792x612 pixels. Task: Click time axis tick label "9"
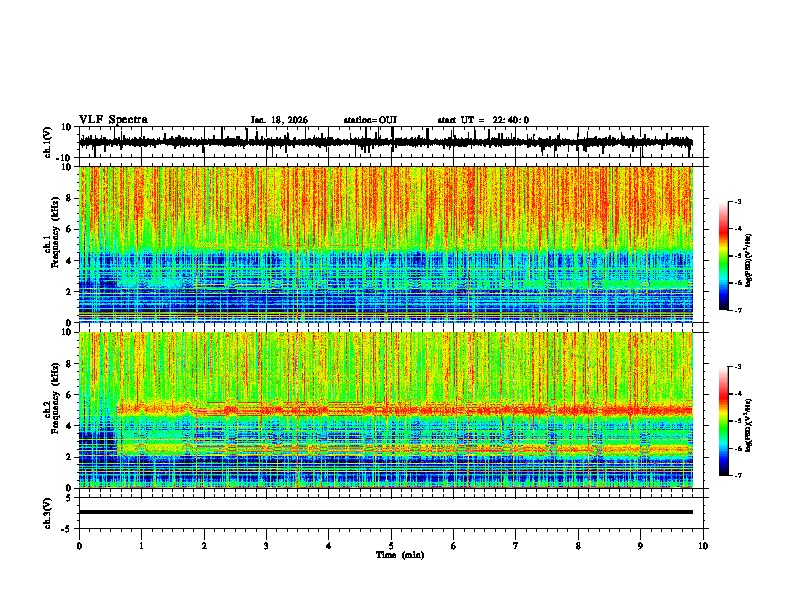coord(640,546)
